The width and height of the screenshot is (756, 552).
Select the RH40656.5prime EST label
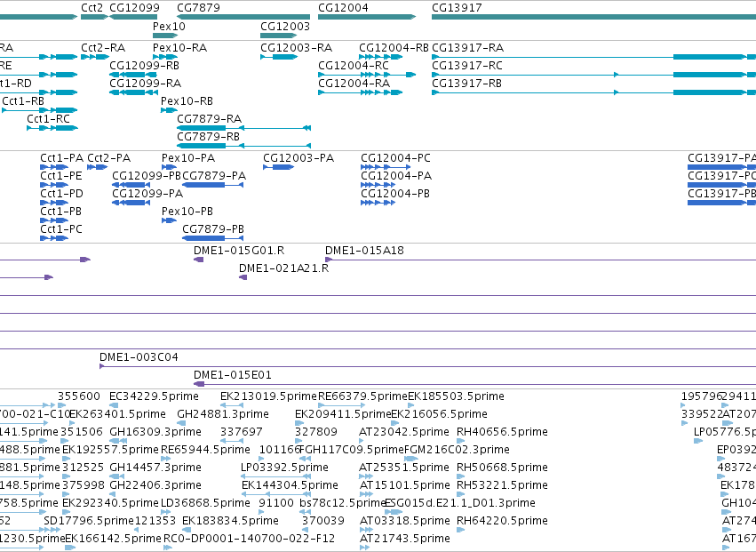[x=502, y=432]
